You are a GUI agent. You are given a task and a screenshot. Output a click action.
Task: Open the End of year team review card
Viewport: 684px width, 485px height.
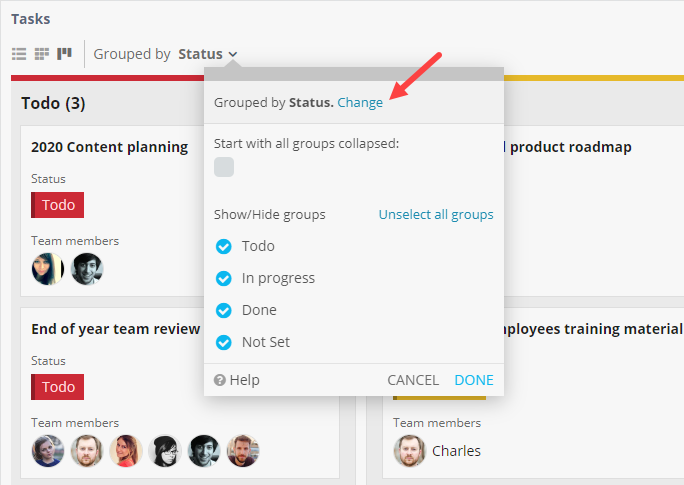pyautogui.click(x=116, y=328)
